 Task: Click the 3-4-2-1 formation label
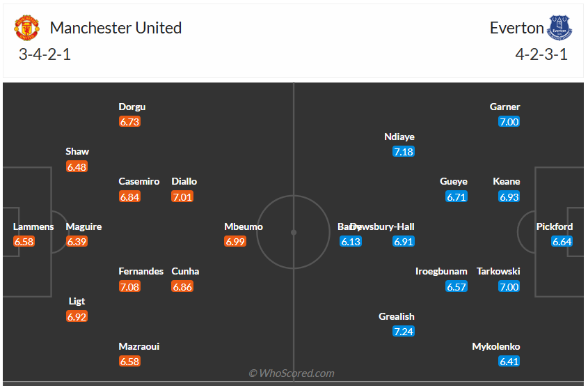(45, 54)
